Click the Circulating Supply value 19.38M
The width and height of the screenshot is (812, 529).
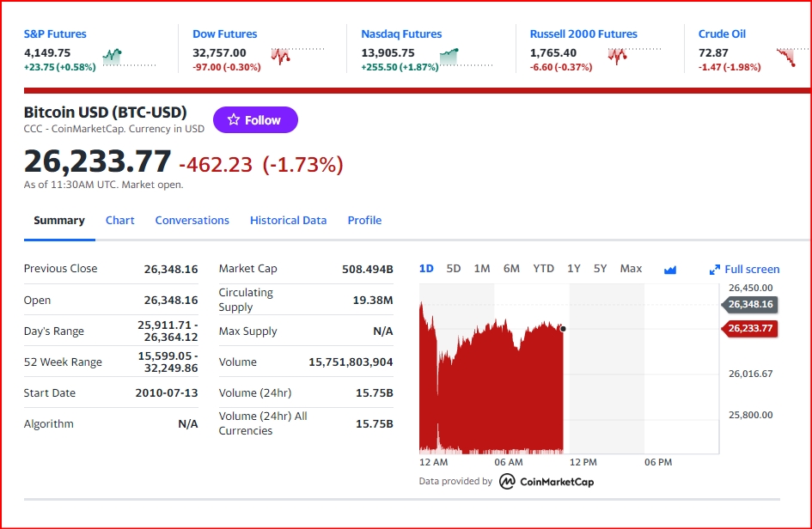point(373,301)
